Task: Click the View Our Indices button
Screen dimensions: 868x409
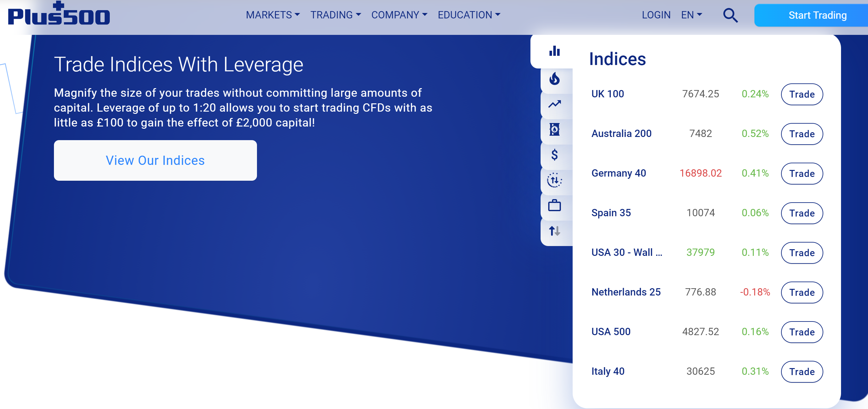Action: (155, 160)
